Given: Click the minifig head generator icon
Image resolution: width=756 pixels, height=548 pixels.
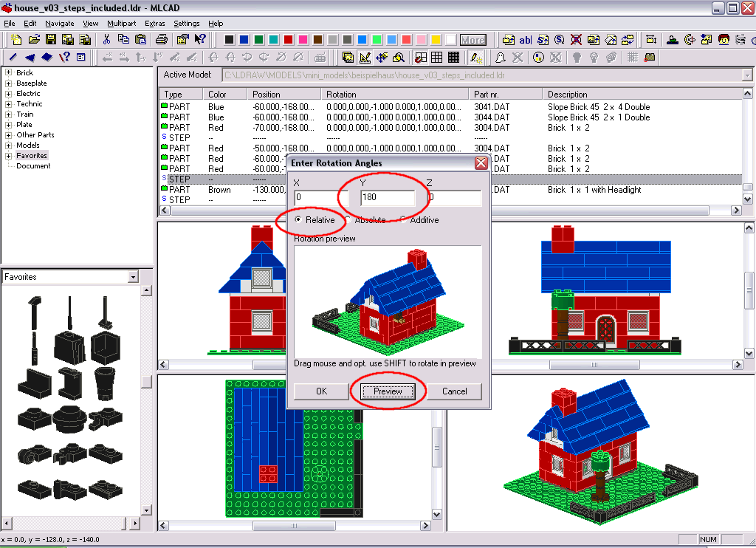Looking at the screenshot, I should coord(724,40).
